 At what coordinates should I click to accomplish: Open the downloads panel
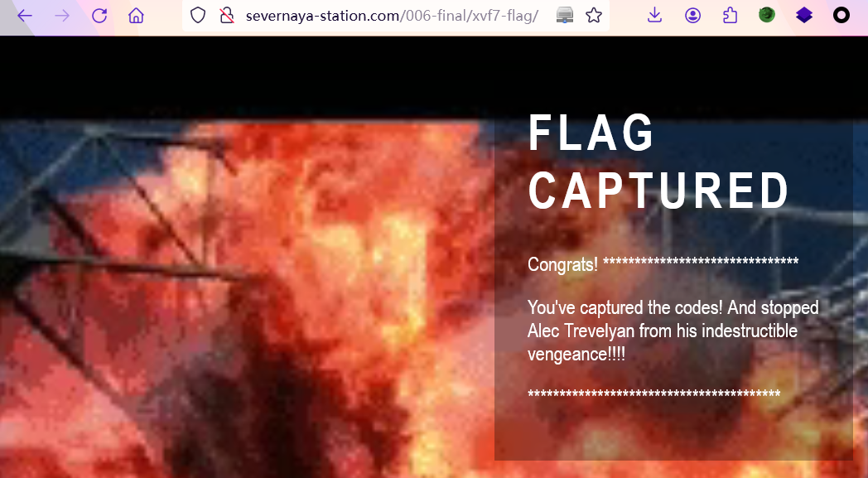coord(654,15)
